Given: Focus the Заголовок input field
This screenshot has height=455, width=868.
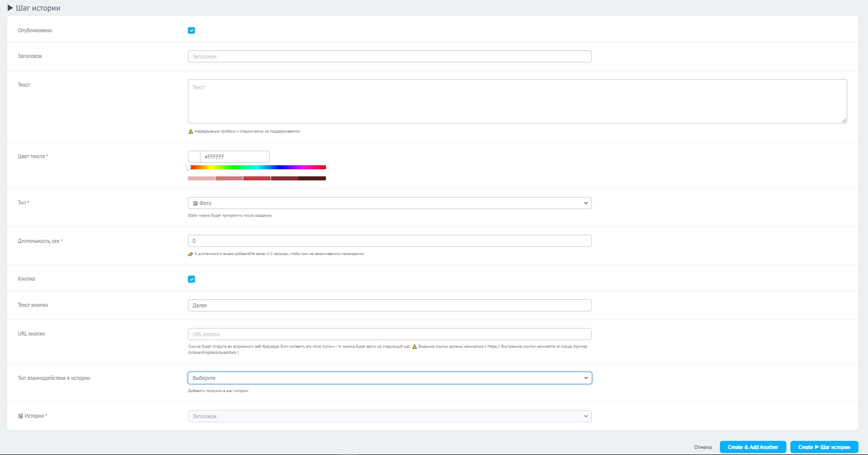Looking at the screenshot, I should click(x=389, y=56).
